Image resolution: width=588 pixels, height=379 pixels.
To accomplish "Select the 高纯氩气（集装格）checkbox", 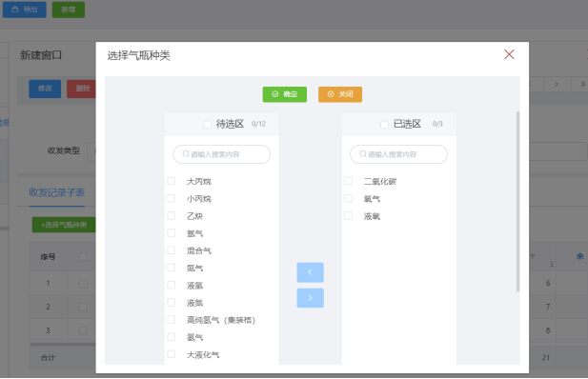I will 172,319.
